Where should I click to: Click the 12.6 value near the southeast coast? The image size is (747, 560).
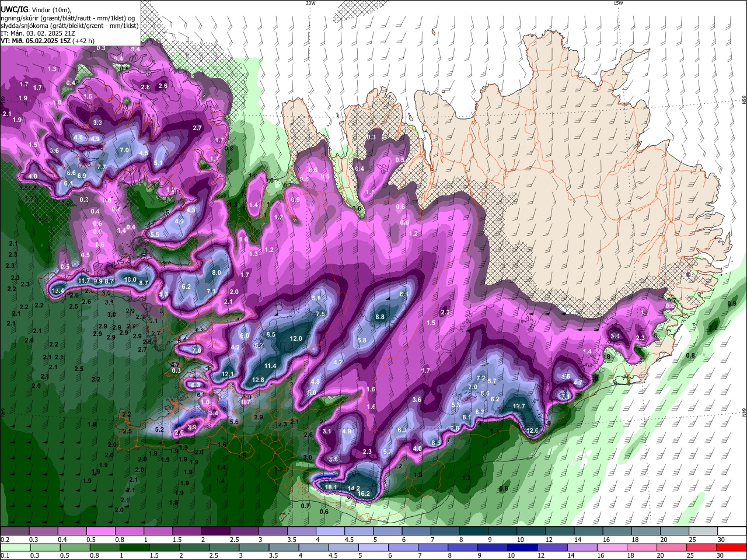(x=532, y=430)
